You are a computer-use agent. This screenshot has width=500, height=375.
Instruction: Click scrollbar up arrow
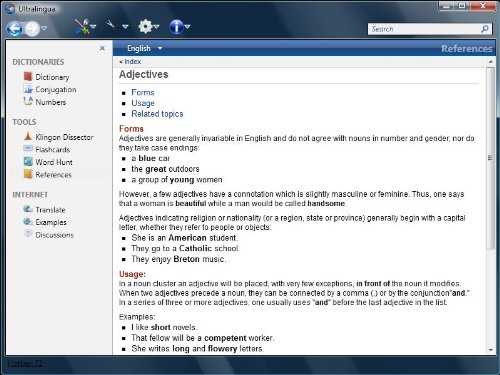click(x=490, y=62)
